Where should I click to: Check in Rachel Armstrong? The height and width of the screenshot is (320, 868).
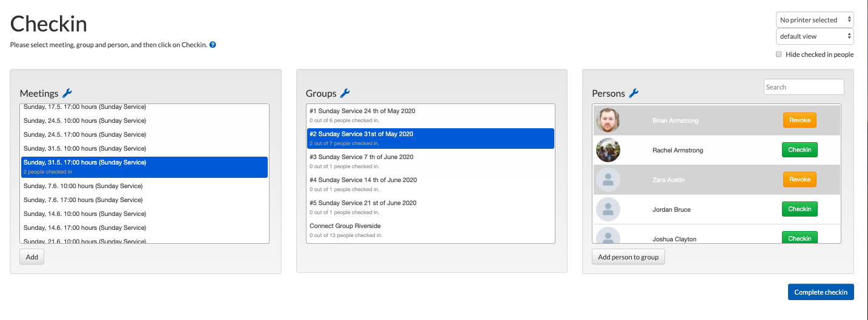pyautogui.click(x=800, y=150)
